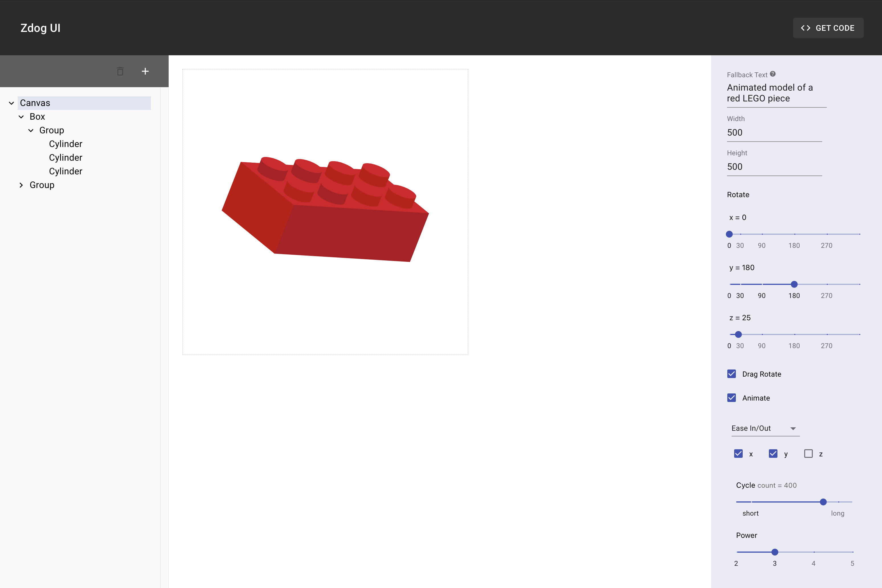Collapse the Box tree node
The image size is (882, 588).
pos(21,117)
